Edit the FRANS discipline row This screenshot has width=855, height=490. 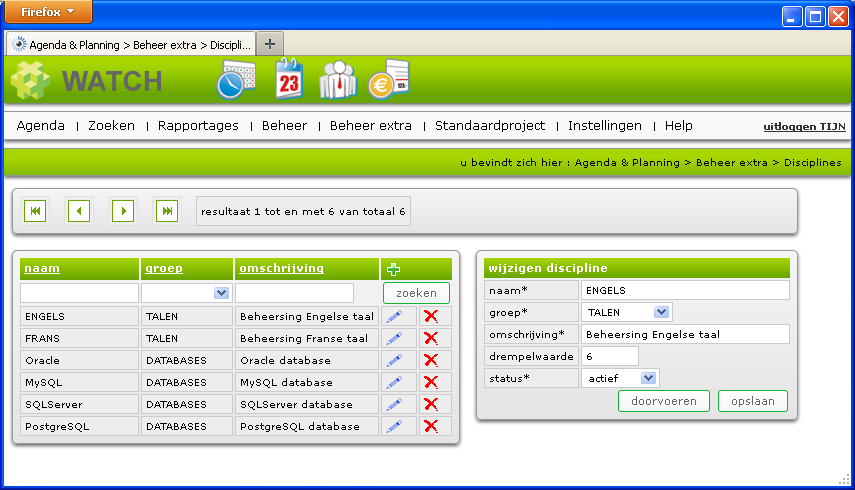click(394, 338)
